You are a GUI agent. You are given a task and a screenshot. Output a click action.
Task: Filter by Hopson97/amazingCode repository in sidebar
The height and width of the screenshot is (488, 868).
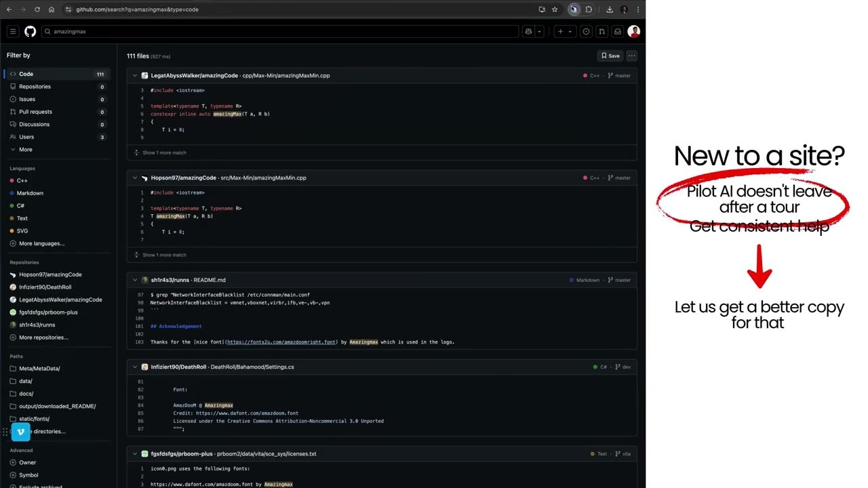(57, 274)
